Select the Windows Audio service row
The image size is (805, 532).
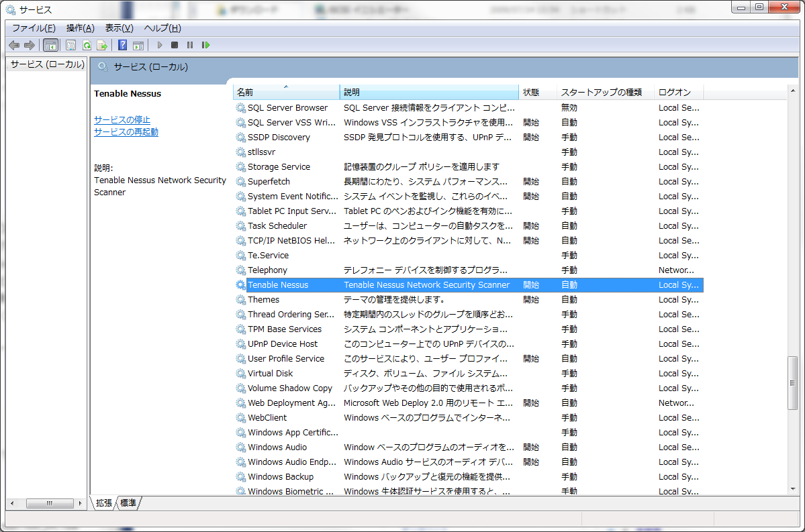click(277, 447)
